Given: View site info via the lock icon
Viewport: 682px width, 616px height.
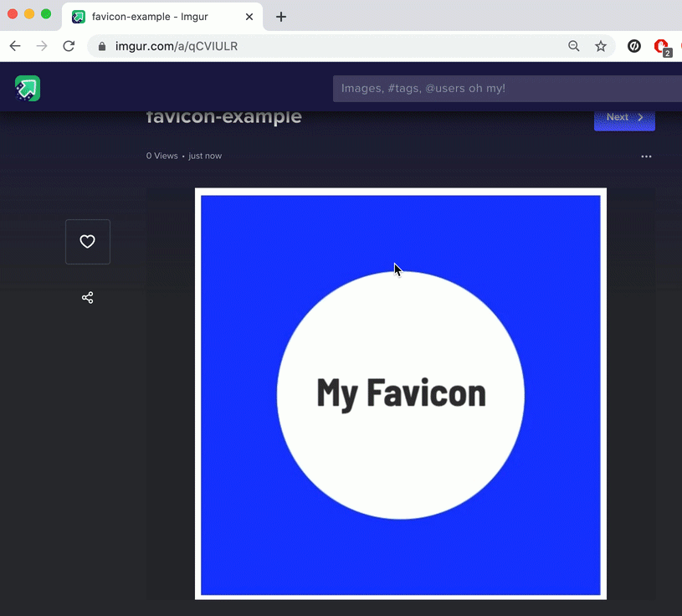Looking at the screenshot, I should 102,47.
